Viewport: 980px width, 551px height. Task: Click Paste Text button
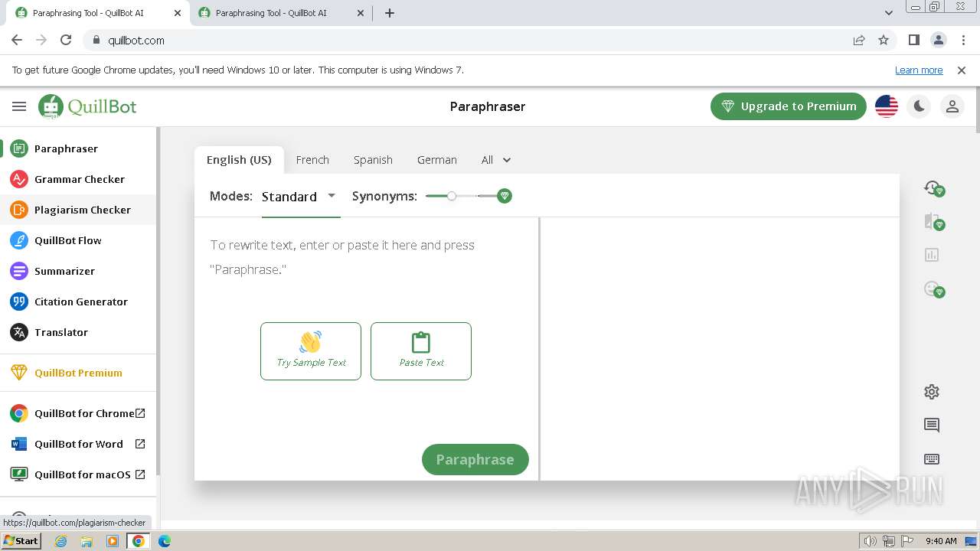tap(421, 351)
